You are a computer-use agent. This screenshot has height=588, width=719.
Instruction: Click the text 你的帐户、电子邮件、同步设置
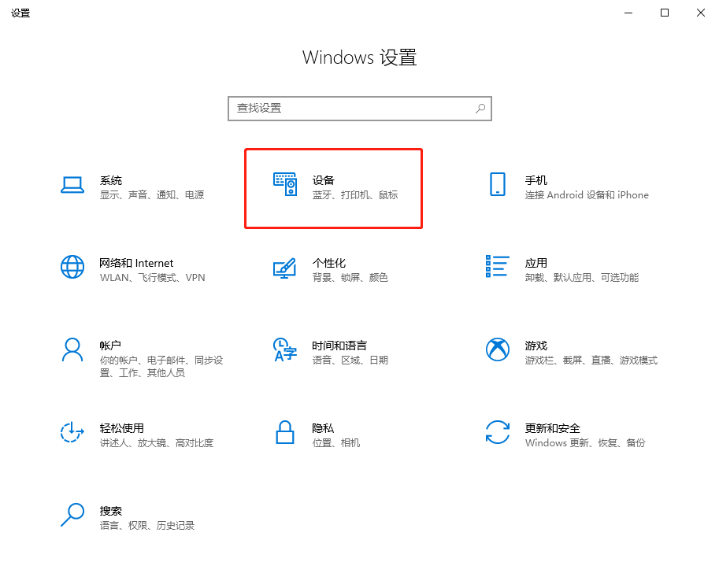161,366
